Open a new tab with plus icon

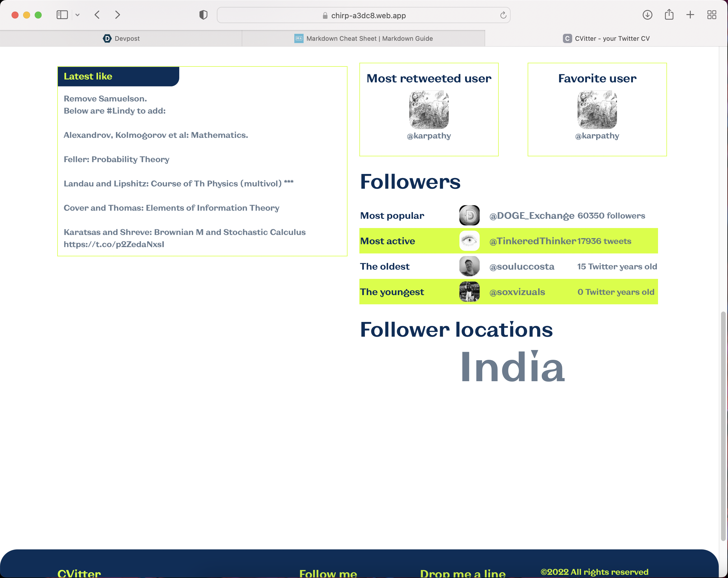pos(690,15)
